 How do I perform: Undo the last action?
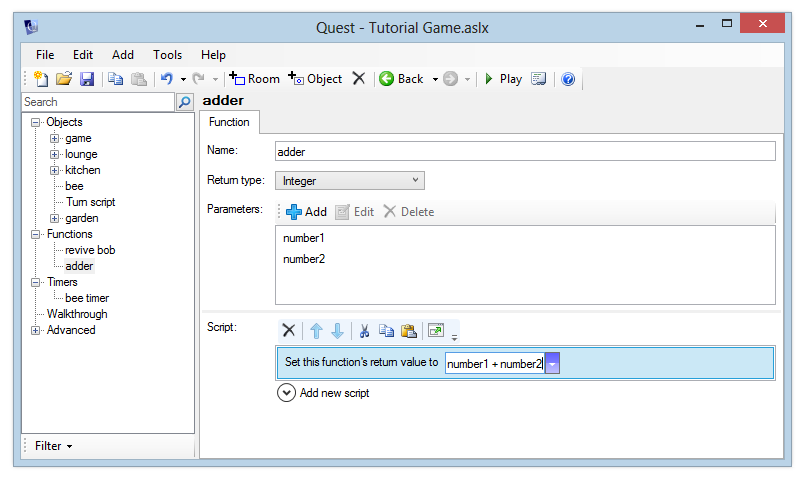click(166, 79)
